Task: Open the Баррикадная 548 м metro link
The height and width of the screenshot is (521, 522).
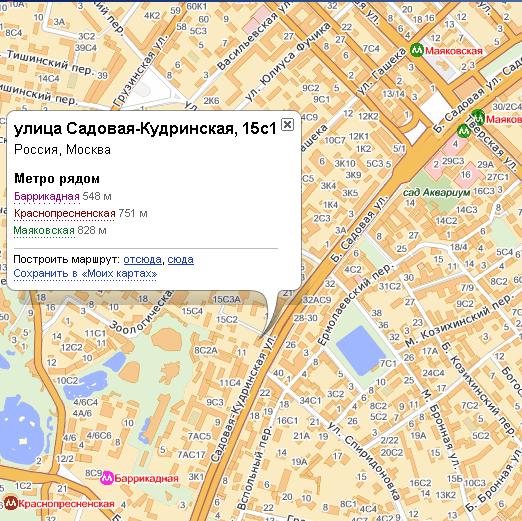Action: 47,196
